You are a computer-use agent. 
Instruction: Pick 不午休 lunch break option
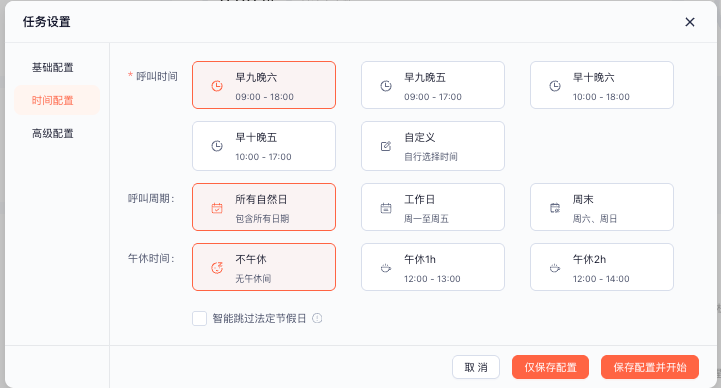coord(264,267)
